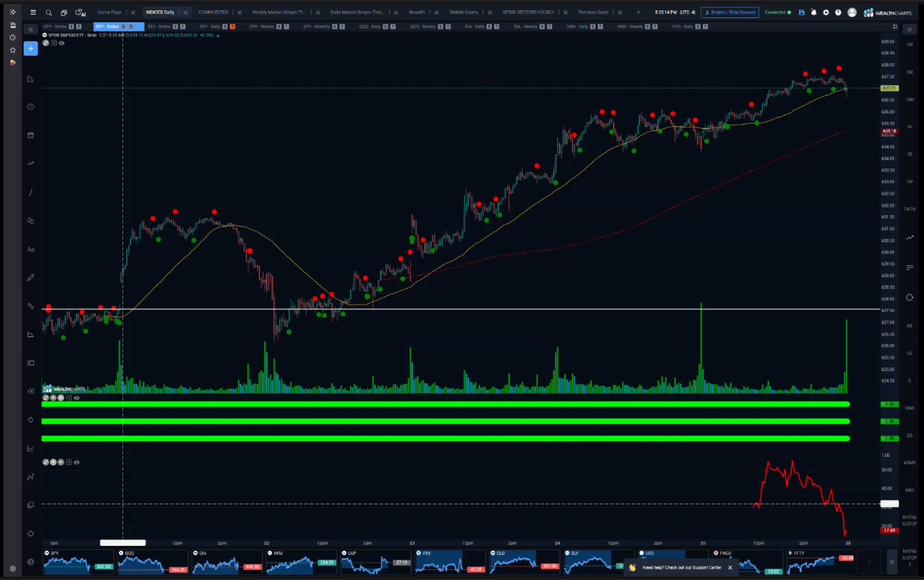Select the pencil drawing tool
Screen dimensions: 924x580
pos(31,277)
